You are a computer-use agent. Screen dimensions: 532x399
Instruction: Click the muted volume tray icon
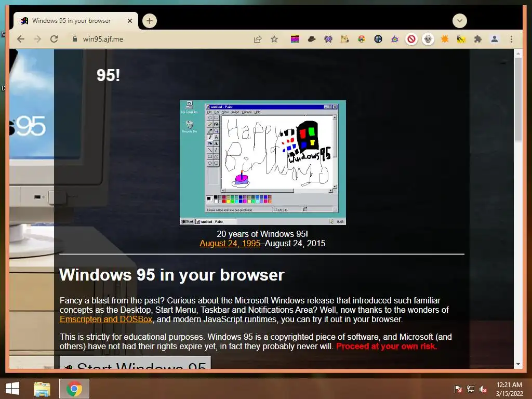point(483,389)
